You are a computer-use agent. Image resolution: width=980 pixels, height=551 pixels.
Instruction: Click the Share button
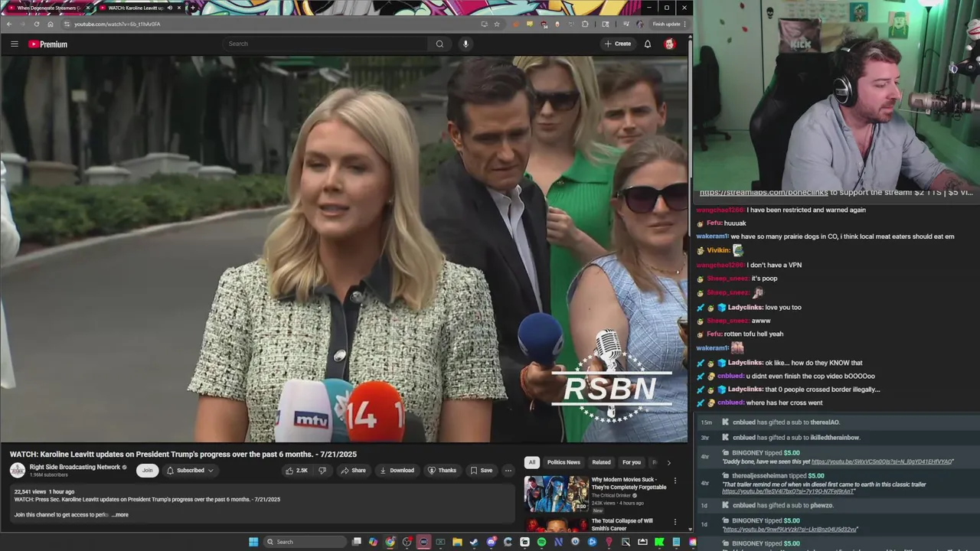pyautogui.click(x=353, y=471)
